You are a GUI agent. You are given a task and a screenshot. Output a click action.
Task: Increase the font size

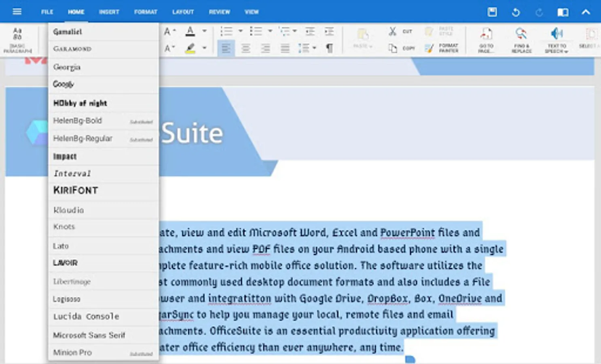pos(169,32)
